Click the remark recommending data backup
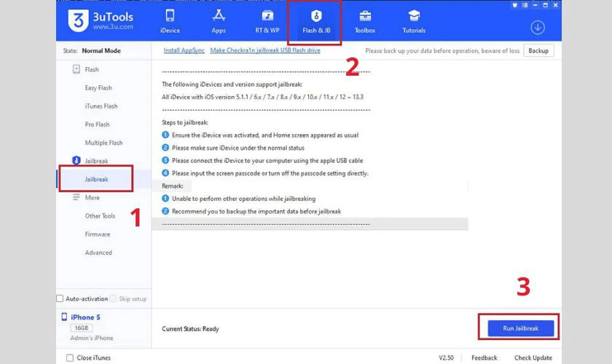Image resolution: width=612 pixels, height=364 pixels. [x=251, y=211]
